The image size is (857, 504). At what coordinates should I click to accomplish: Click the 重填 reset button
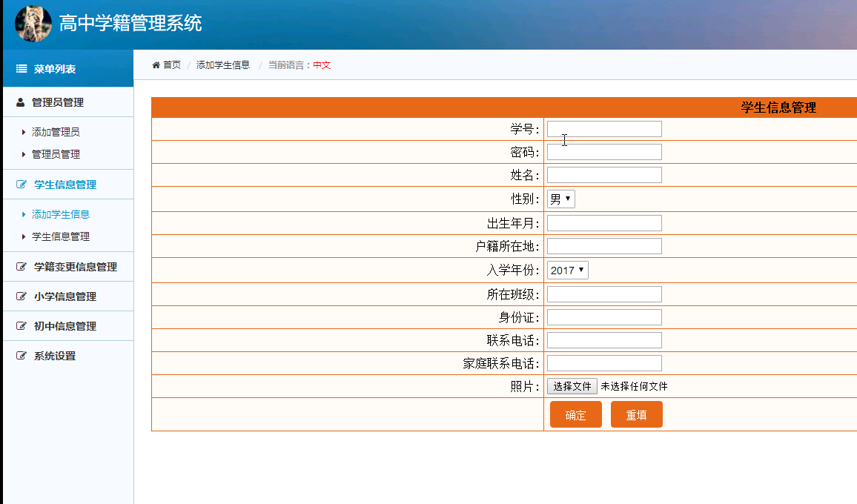pos(636,414)
